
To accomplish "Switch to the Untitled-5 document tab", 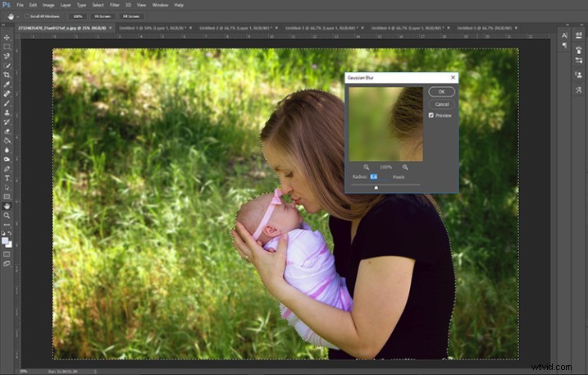I will pos(484,28).
